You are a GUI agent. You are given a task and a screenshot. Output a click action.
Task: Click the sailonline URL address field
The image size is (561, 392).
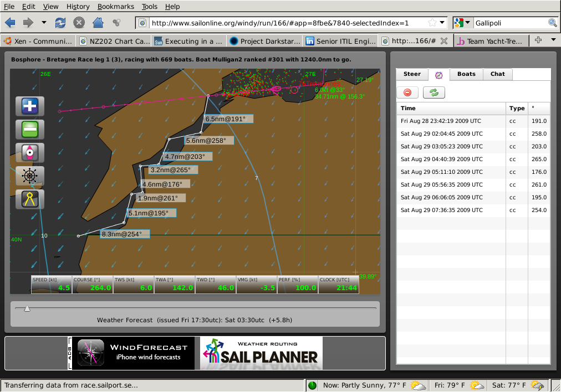pyautogui.click(x=288, y=23)
